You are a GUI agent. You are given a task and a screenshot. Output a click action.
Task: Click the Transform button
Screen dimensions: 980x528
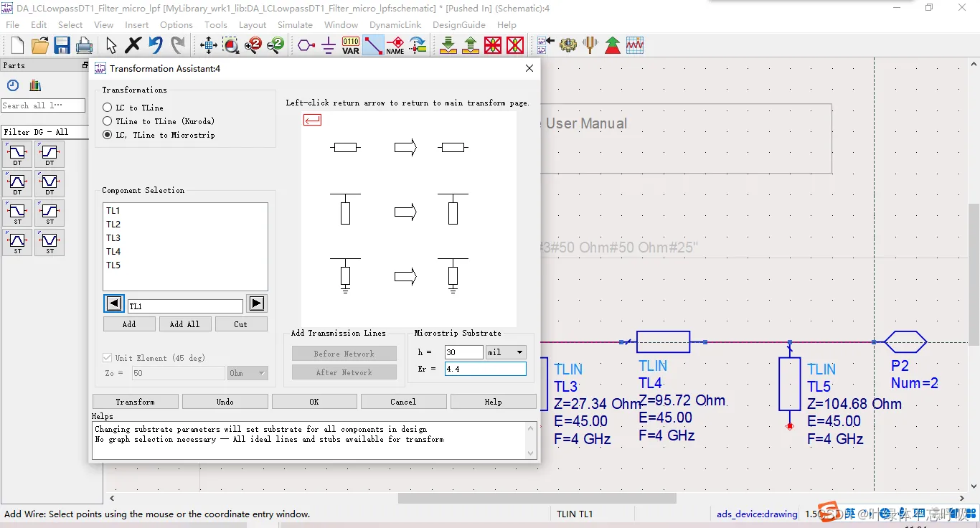tap(136, 402)
